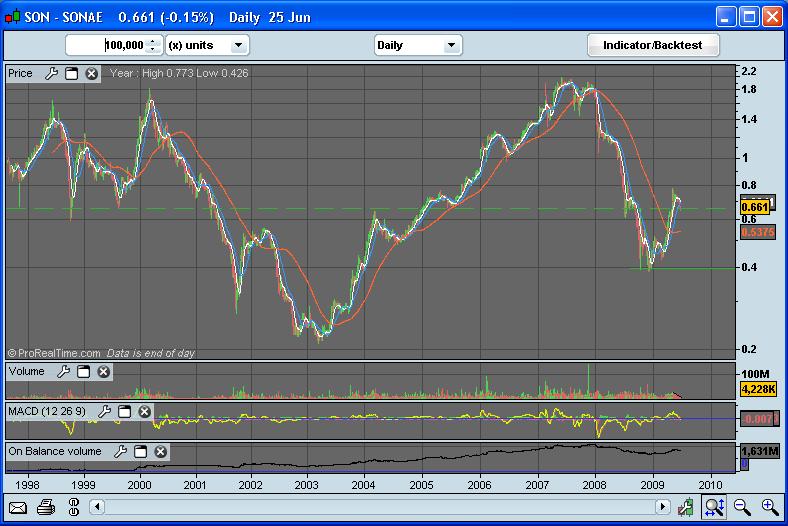Image resolution: width=788 pixels, height=526 pixels.
Task: Click the Year High 0.773 Low 0.426 text
Action: (179, 73)
